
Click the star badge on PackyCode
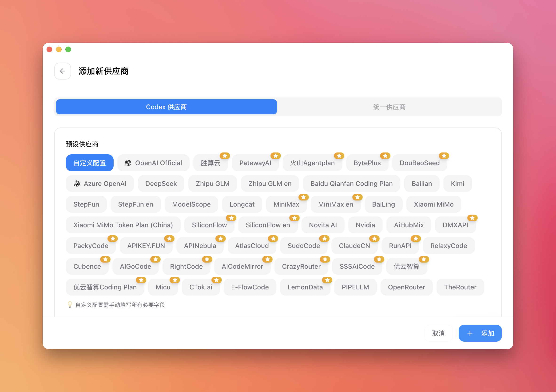tap(113, 239)
